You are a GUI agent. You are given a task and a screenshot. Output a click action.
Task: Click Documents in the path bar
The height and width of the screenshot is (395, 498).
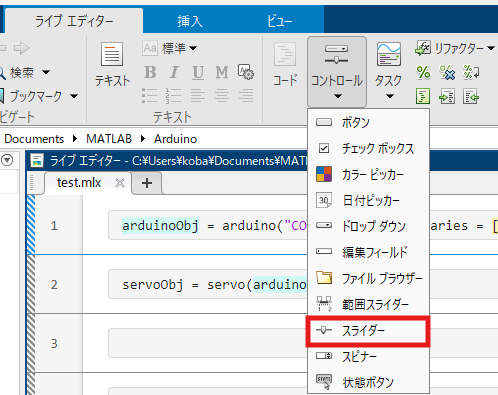pyautogui.click(x=34, y=139)
